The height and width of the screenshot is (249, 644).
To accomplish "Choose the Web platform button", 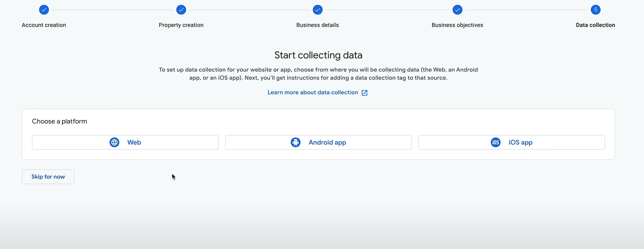I will tap(125, 142).
